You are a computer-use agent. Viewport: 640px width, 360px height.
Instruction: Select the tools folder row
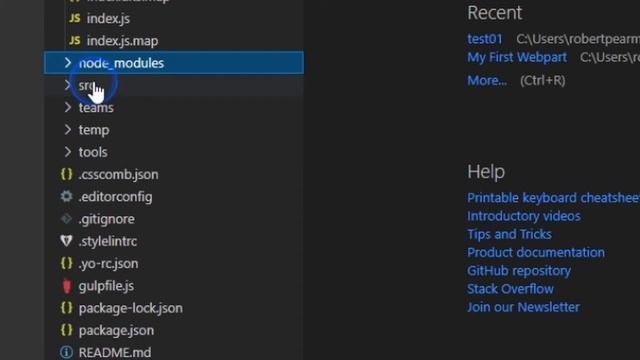[x=174, y=152]
